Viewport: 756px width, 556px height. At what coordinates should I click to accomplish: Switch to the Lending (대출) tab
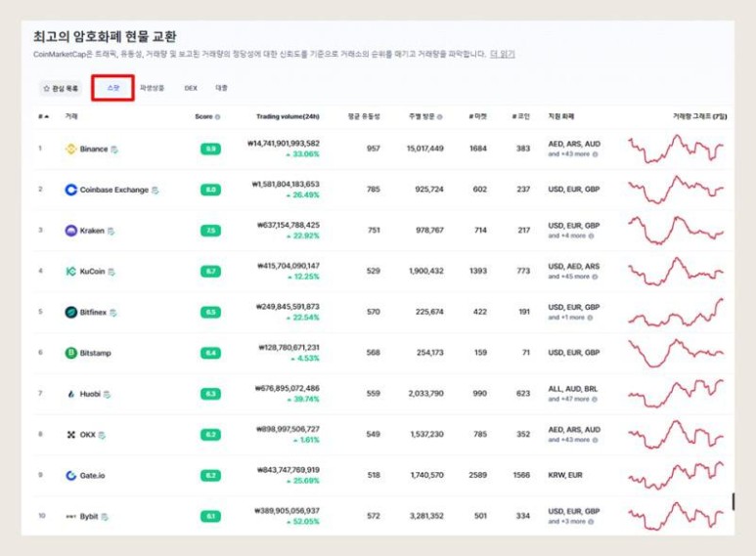(x=221, y=88)
